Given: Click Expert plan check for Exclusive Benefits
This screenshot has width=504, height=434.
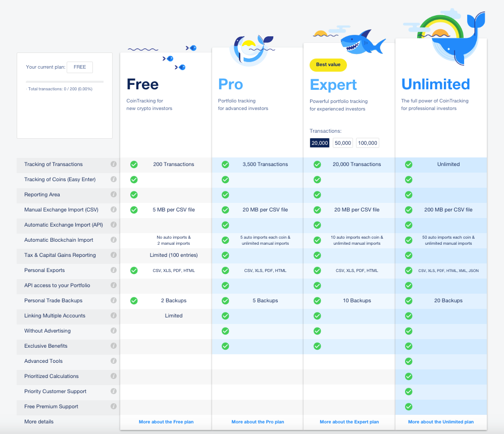Looking at the screenshot, I should [x=317, y=346].
